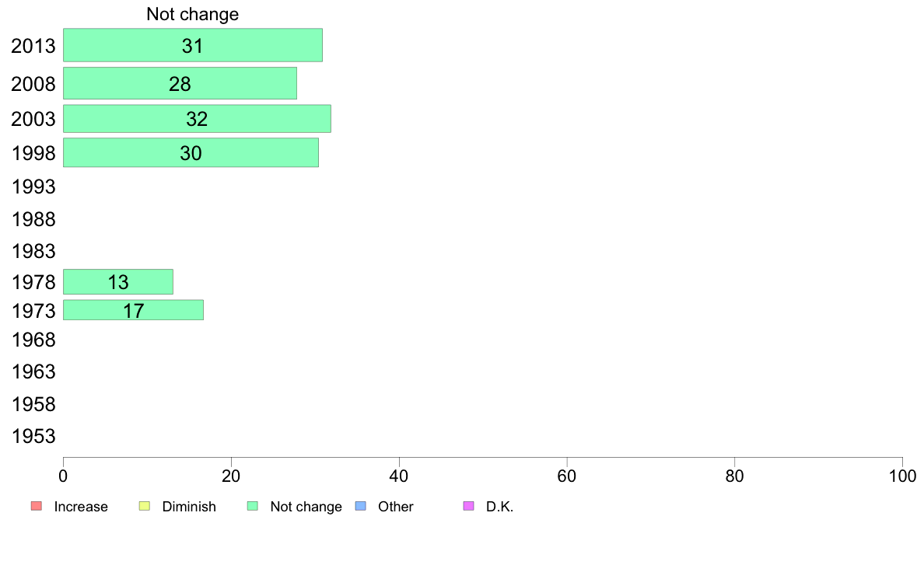Click the Diminish legend text

[x=189, y=507]
